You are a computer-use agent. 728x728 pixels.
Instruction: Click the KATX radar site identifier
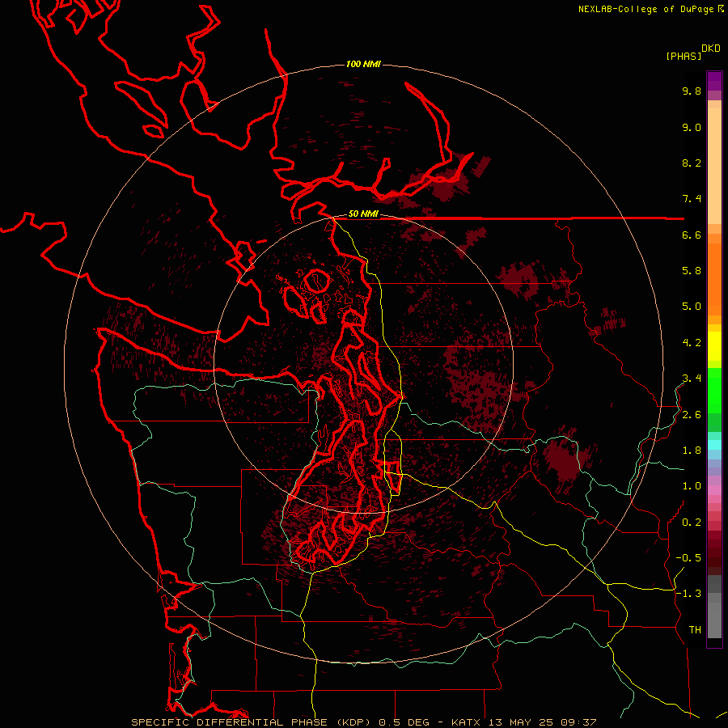(x=467, y=722)
